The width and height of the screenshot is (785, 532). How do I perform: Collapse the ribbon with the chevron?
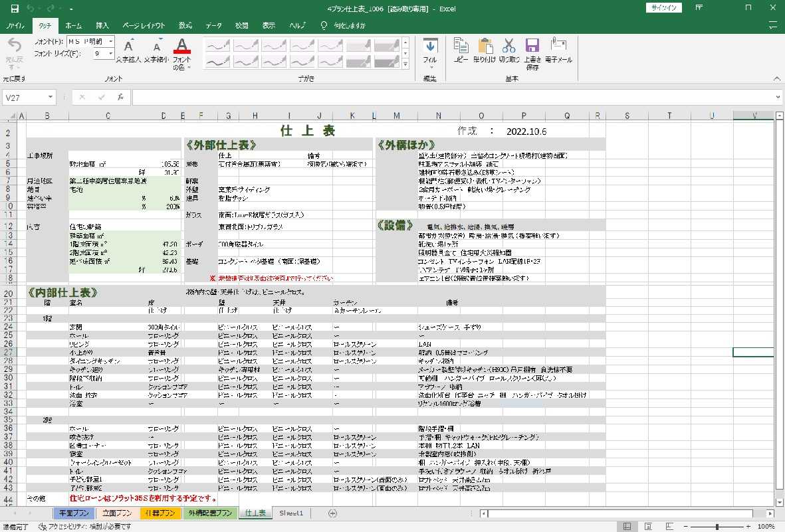pyautogui.click(x=776, y=78)
